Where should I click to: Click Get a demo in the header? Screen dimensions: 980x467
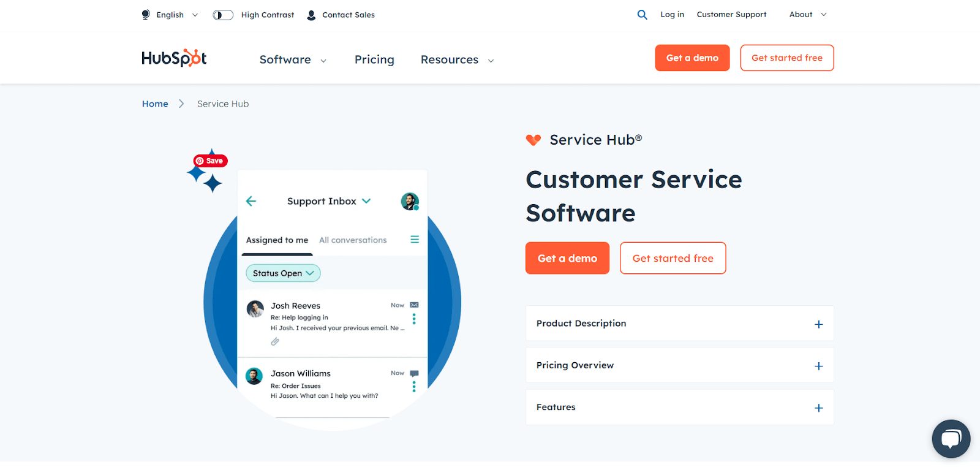pos(692,58)
